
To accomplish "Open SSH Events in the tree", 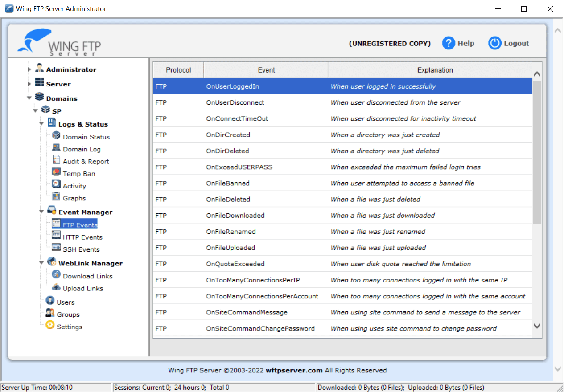I will pos(81,249).
